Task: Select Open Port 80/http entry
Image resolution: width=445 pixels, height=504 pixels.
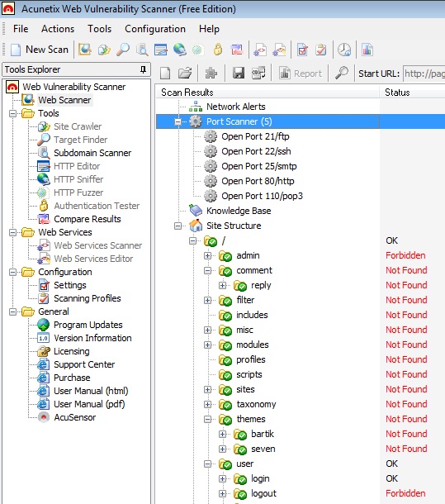Action: tap(258, 181)
